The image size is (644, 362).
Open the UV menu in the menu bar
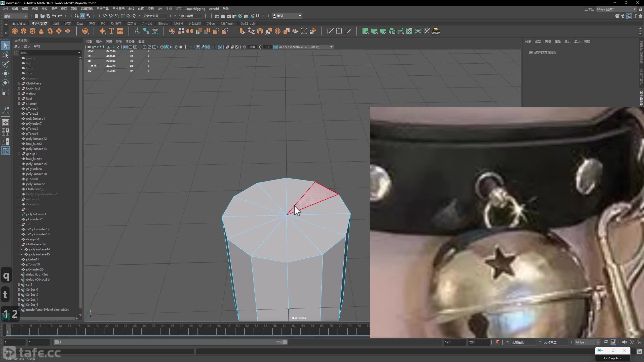(160, 9)
